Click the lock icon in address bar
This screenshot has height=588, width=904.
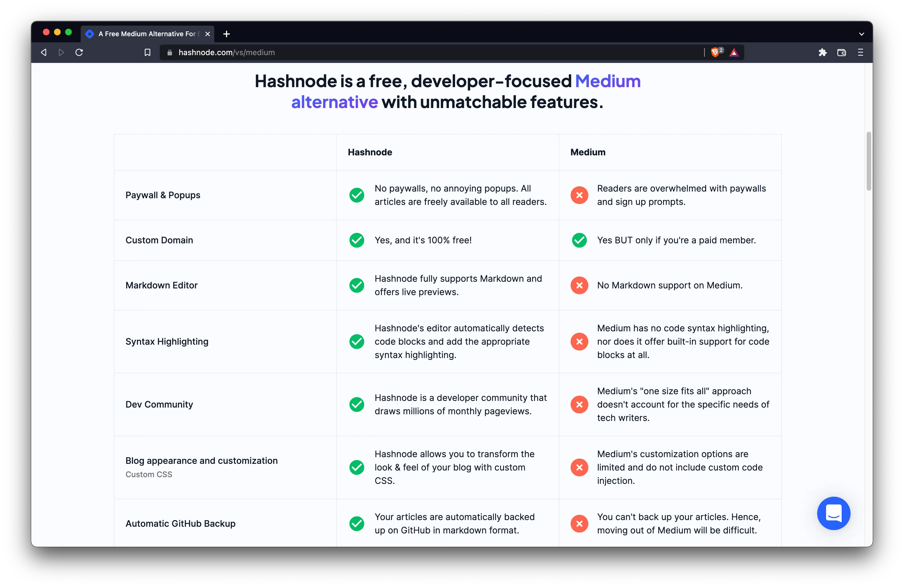(170, 52)
